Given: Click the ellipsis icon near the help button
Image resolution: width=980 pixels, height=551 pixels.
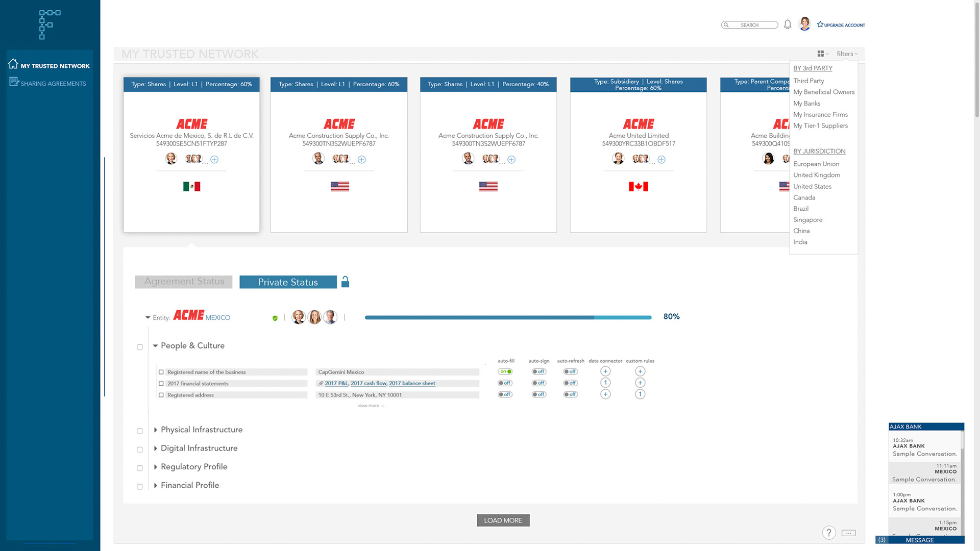Looking at the screenshot, I should coord(848,533).
